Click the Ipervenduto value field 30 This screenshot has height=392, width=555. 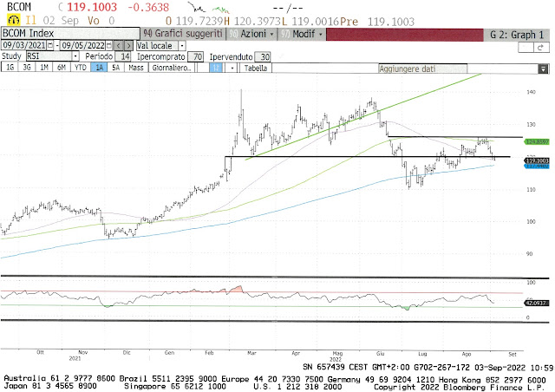[x=264, y=56]
